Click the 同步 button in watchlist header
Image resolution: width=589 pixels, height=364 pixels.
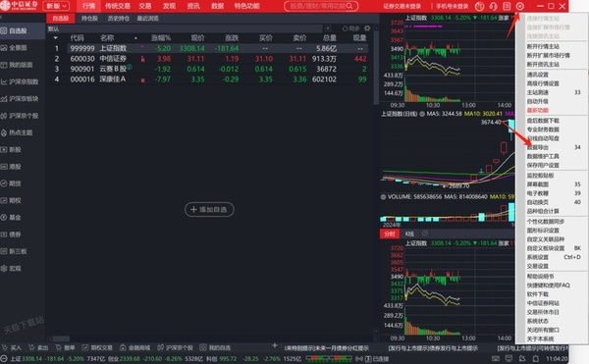[x=350, y=28]
